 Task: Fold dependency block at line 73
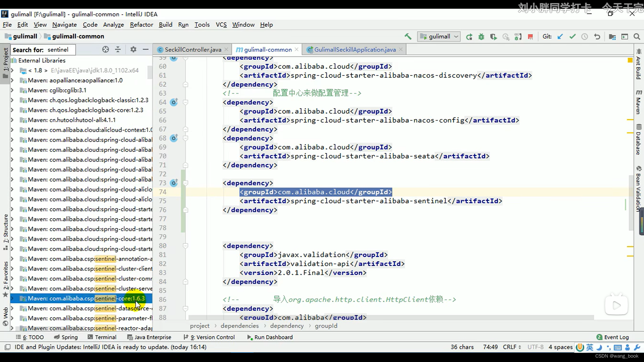pyautogui.click(x=185, y=183)
